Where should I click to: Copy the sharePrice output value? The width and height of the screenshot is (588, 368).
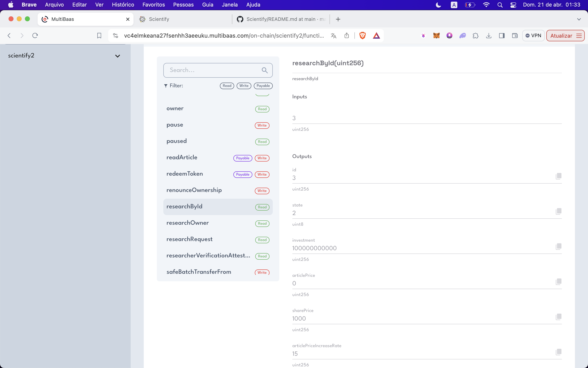[x=558, y=317]
